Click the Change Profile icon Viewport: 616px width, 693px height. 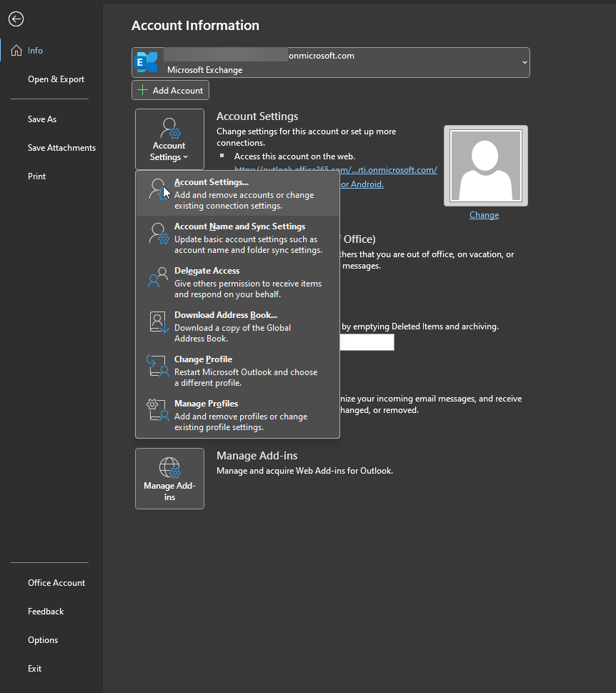tap(157, 366)
